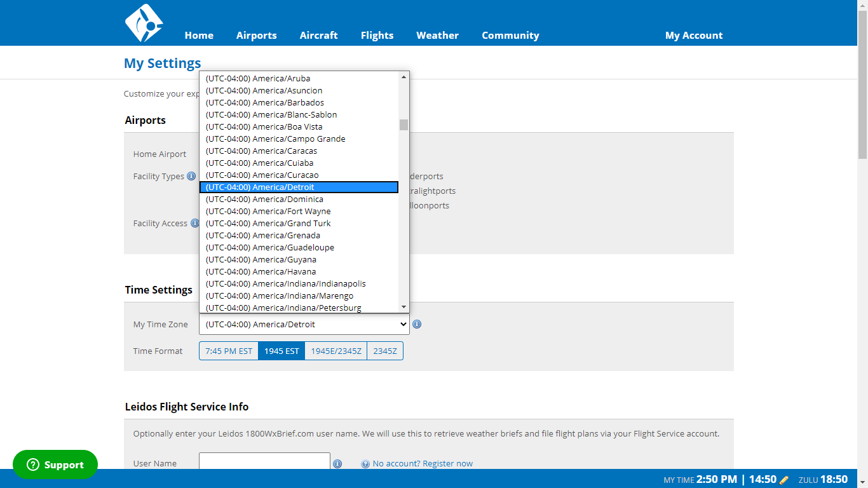The height and width of the screenshot is (488, 868).
Task: Open the Airports menu
Action: [256, 36]
